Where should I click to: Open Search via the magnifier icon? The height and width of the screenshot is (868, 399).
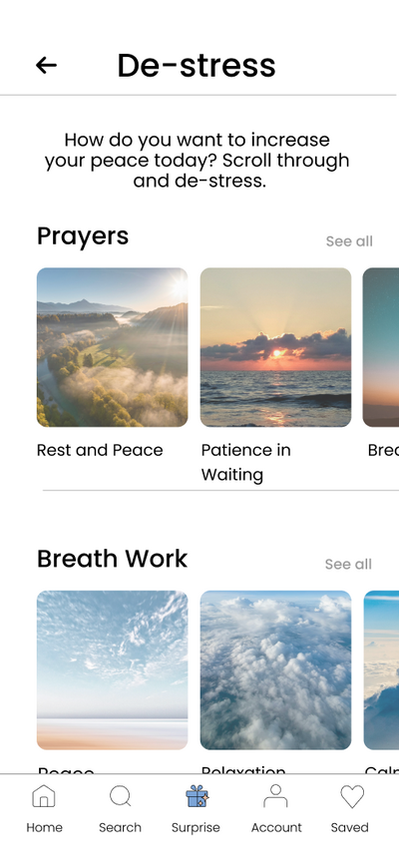120,796
